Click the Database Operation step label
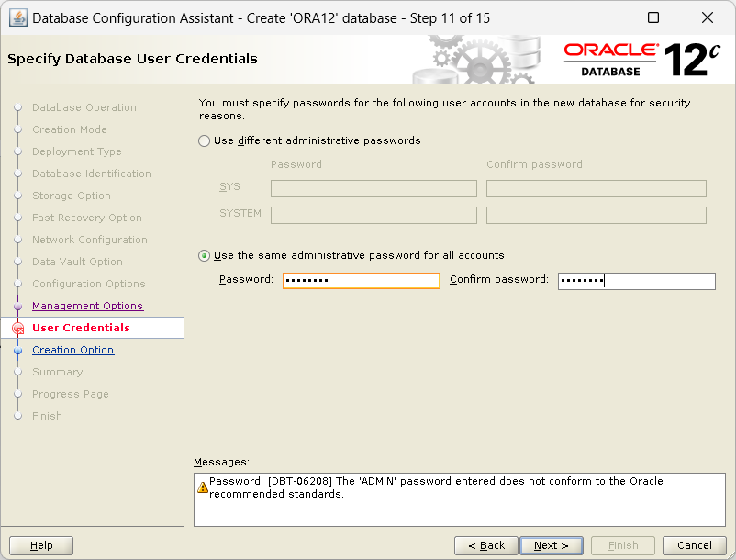 [84, 107]
